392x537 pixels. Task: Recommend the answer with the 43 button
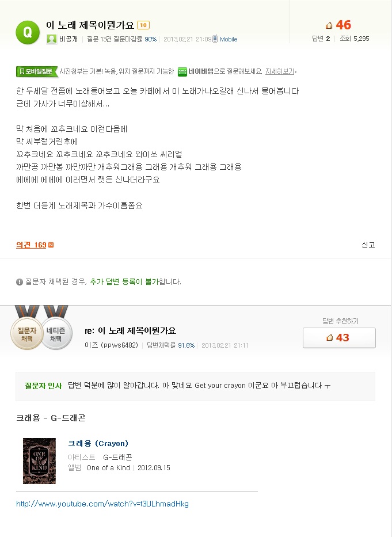pos(339,338)
